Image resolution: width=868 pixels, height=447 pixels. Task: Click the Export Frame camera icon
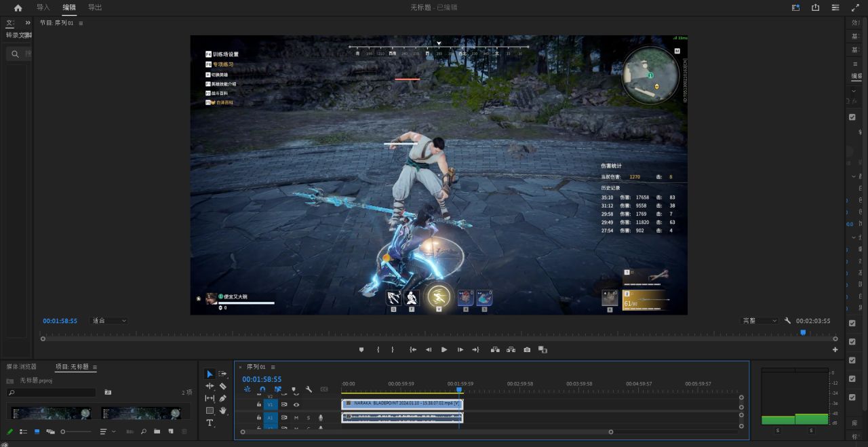[x=527, y=349]
